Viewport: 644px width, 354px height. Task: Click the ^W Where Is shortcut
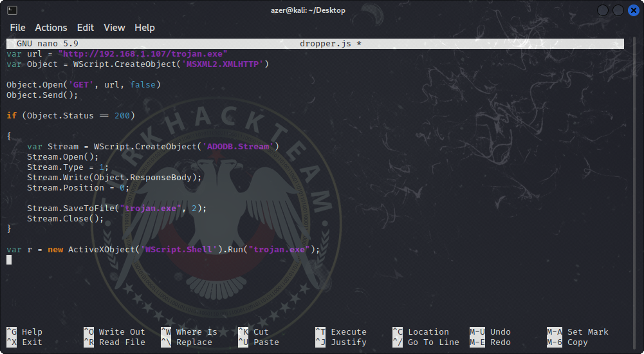coord(189,332)
